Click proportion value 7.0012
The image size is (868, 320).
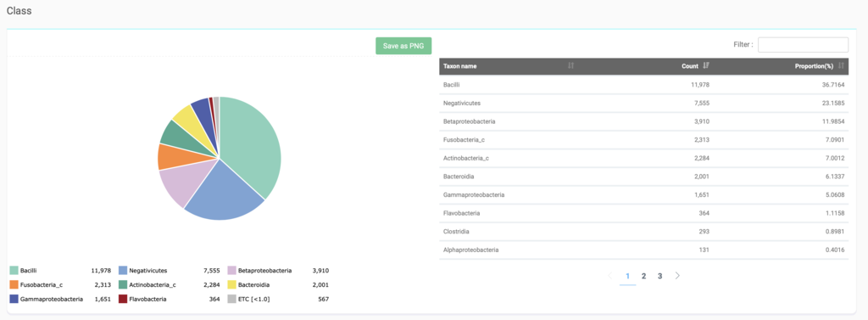tap(835, 158)
